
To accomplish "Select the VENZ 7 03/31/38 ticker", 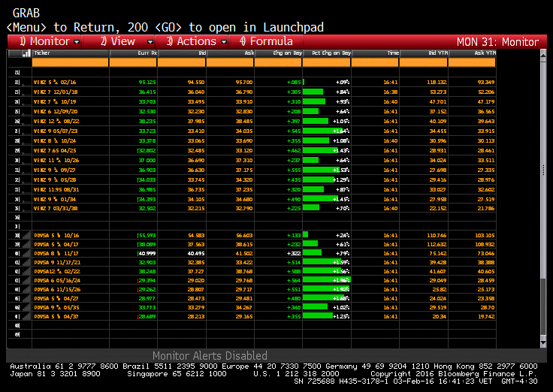I will coord(56,208).
